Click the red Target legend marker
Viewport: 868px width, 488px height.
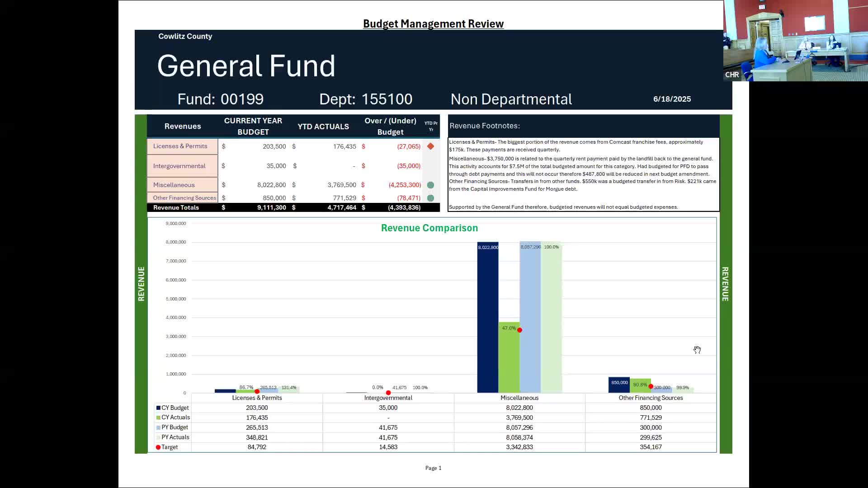pyautogui.click(x=158, y=447)
